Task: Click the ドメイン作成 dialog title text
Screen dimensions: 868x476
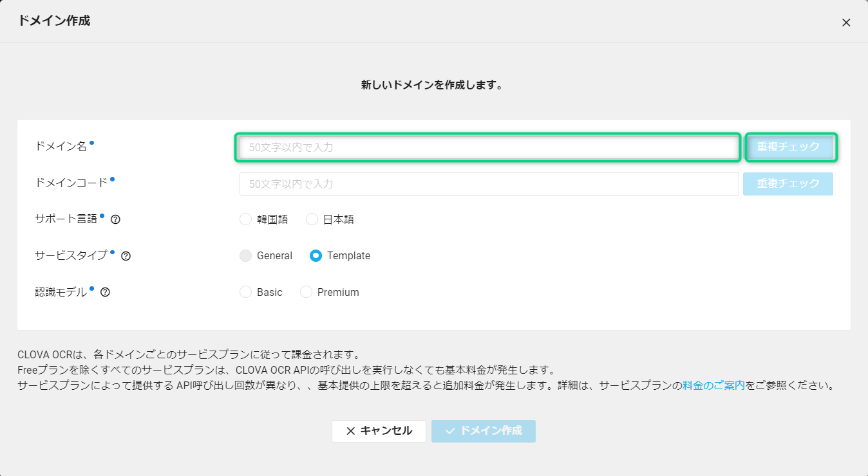Action: (x=54, y=21)
